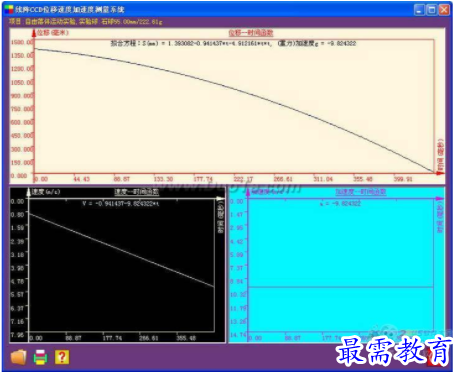The width and height of the screenshot is (460, 382).
Task: Click the 1350.00 value on displacement axis
Action: tap(22, 55)
